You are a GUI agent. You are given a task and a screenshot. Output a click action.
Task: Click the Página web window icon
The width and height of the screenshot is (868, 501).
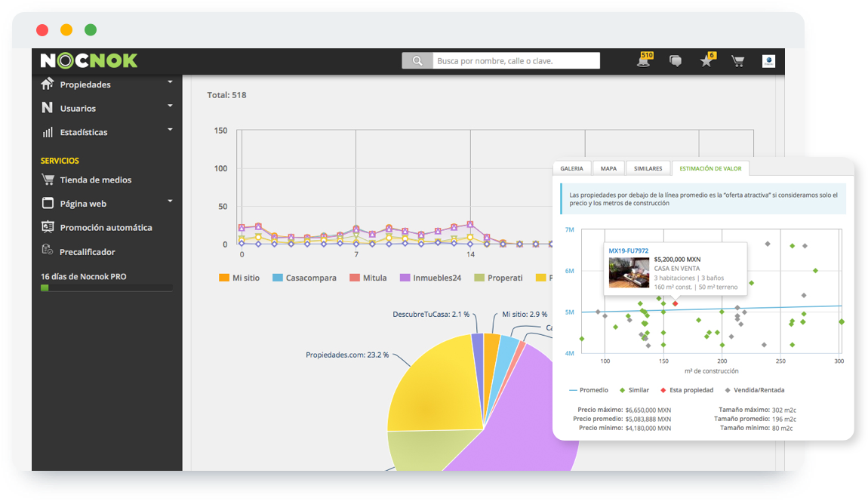pos(48,203)
